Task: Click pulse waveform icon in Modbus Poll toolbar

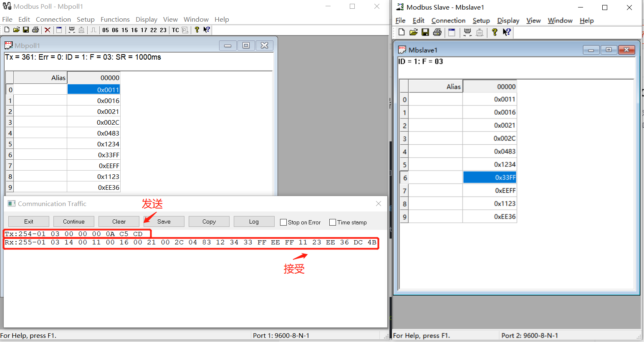Action: click(x=93, y=30)
